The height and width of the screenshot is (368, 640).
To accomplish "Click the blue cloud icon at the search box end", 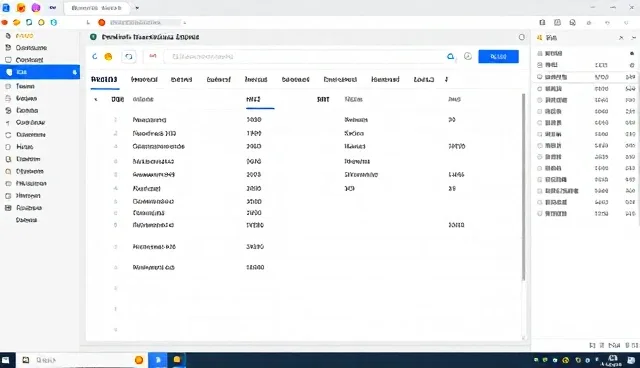I will pyautogui.click(x=451, y=56).
